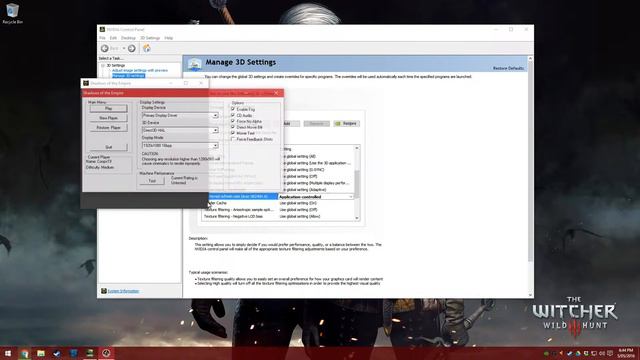Select Texture filtering - Anisotropic sample row
The width and height of the screenshot is (640, 360).
[278, 210]
